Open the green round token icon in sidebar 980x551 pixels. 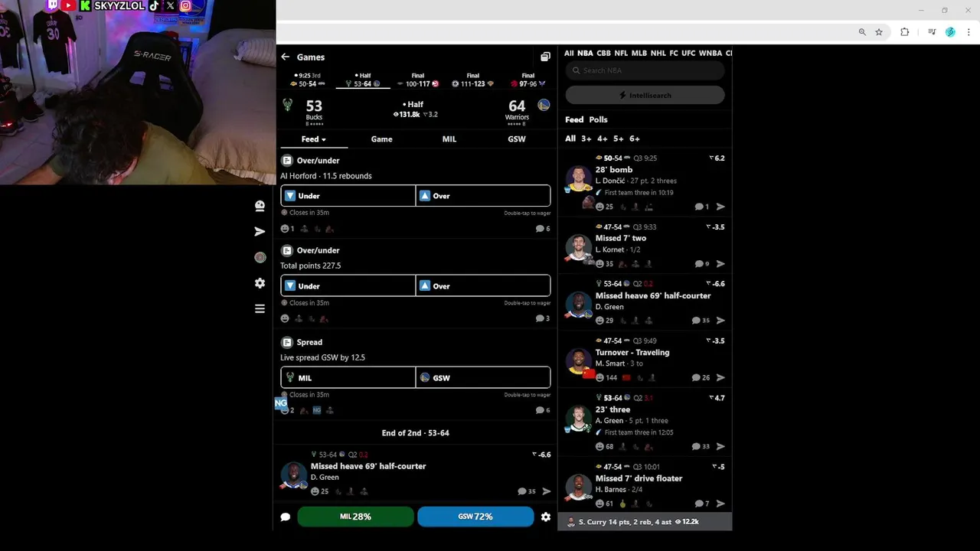point(260,257)
